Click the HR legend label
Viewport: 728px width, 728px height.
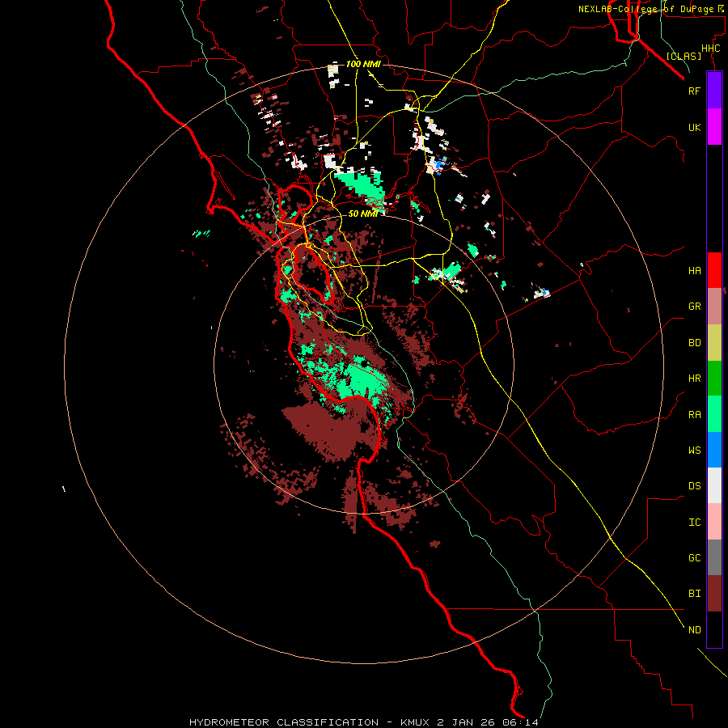point(694,379)
